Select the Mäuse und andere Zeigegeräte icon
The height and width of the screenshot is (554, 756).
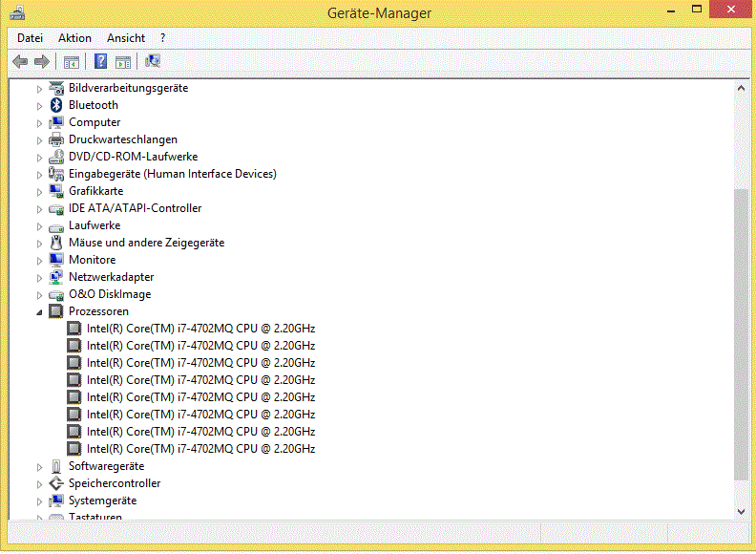56,243
